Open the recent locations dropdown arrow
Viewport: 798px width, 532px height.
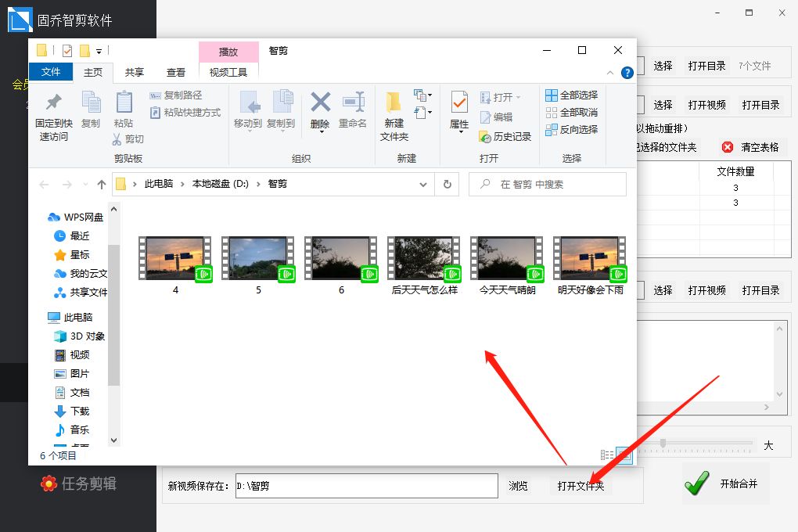point(85,185)
